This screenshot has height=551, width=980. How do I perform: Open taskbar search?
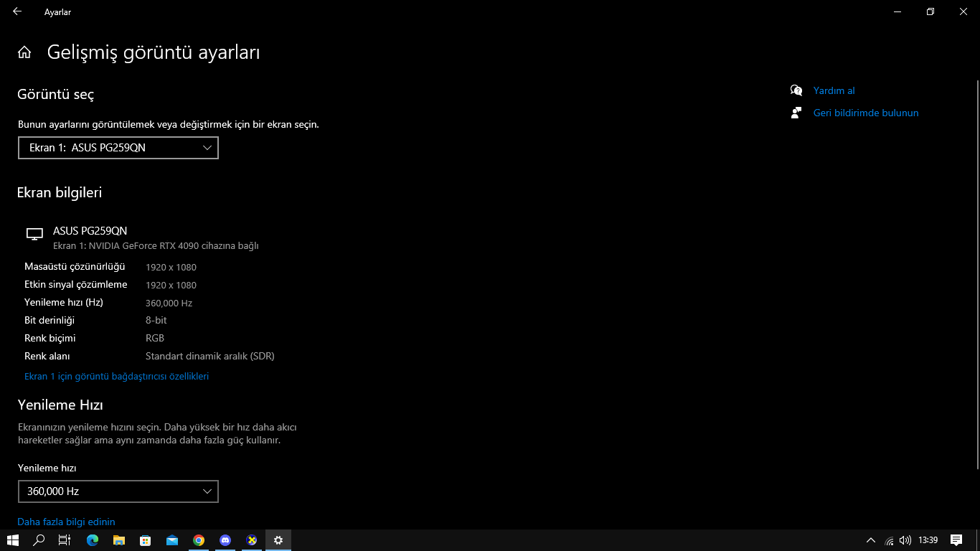[39, 540]
